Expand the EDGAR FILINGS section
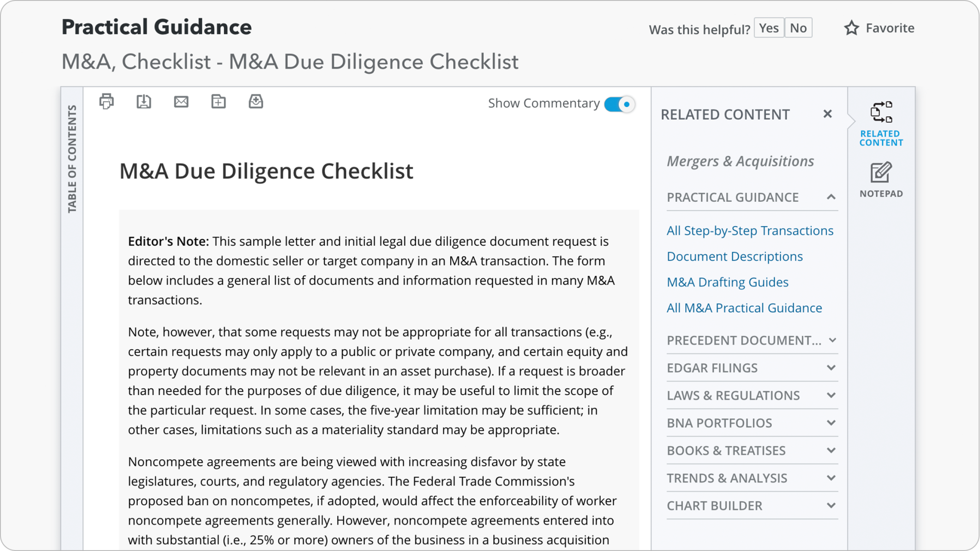 (832, 368)
